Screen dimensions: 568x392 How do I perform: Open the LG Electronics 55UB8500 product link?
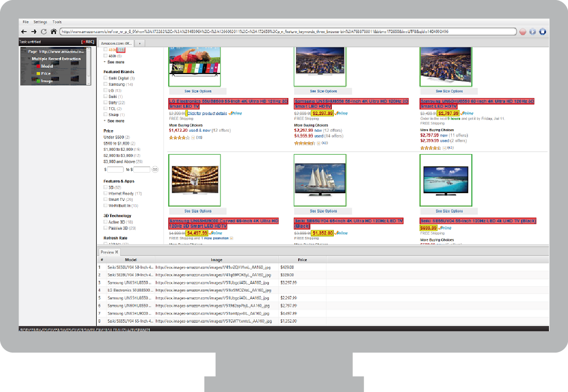[x=228, y=104]
